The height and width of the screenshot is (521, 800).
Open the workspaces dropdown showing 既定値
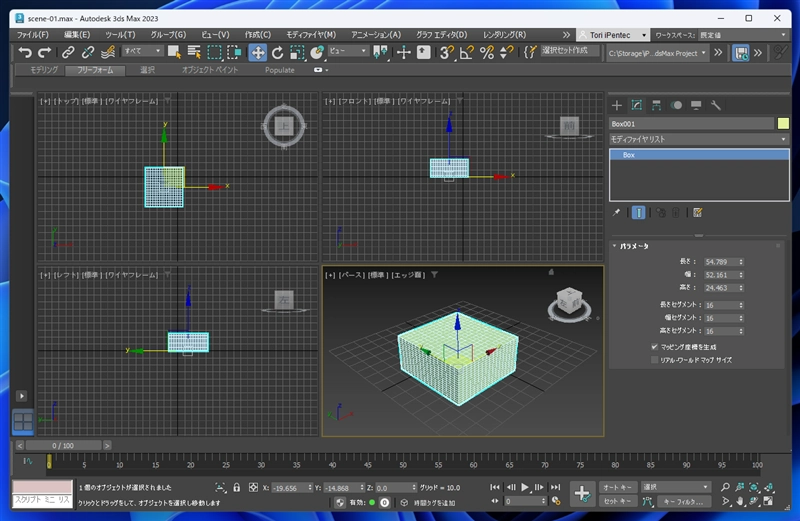743,35
